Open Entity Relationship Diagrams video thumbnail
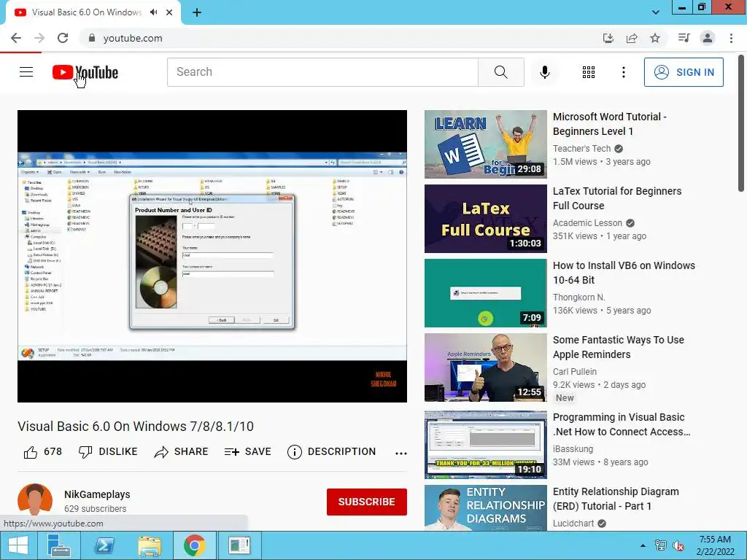The height and width of the screenshot is (560, 747). click(x=485, y=507)
